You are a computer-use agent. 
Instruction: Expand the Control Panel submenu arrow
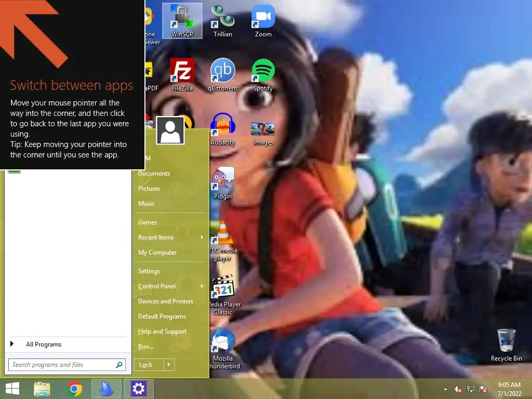(202, 286)
